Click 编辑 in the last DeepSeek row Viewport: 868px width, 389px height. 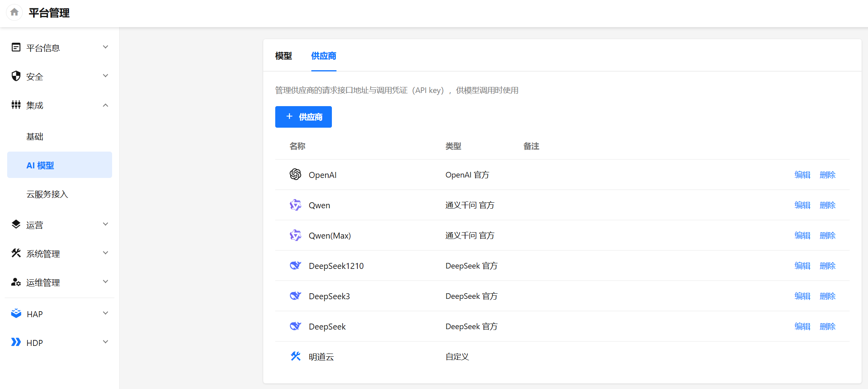point(802,326)
